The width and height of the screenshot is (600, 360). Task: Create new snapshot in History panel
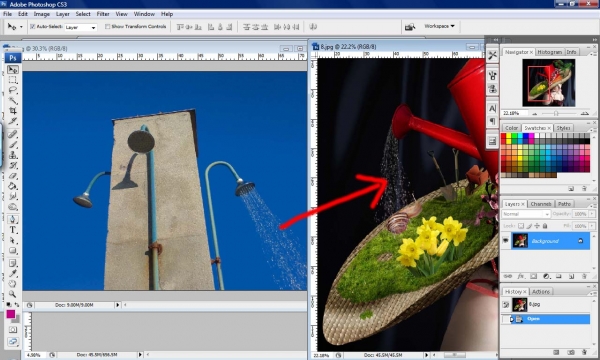(571, 352)
